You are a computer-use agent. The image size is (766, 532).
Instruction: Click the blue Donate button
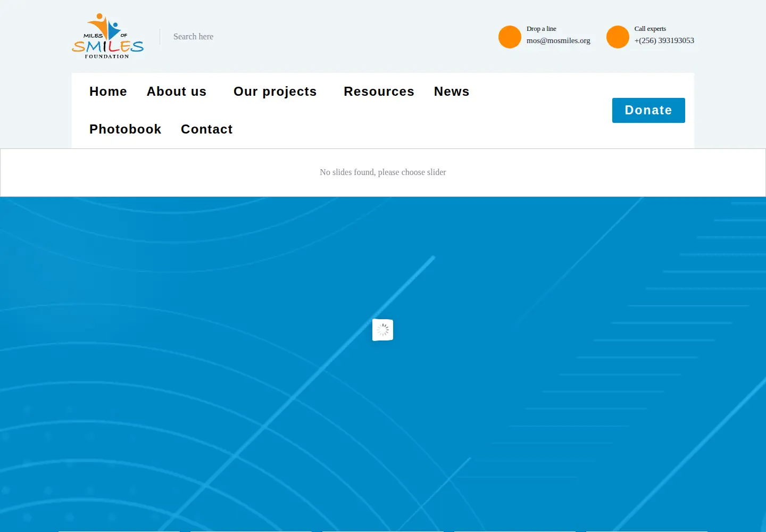click(648, 110)
